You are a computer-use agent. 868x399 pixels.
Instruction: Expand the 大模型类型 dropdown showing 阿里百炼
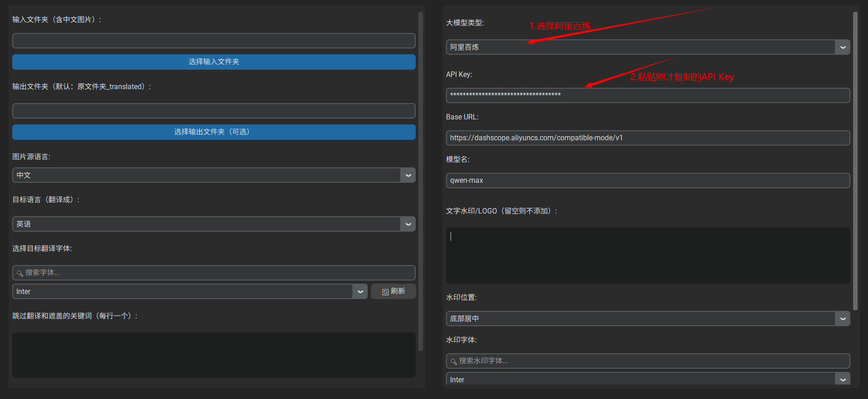click(x=647, y=47)
